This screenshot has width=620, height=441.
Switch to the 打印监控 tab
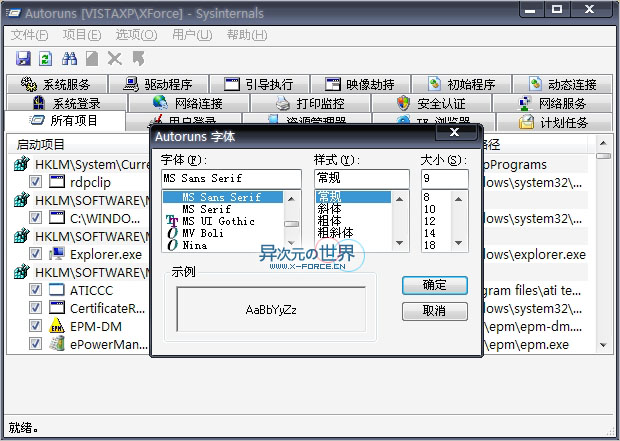(311, 103)
